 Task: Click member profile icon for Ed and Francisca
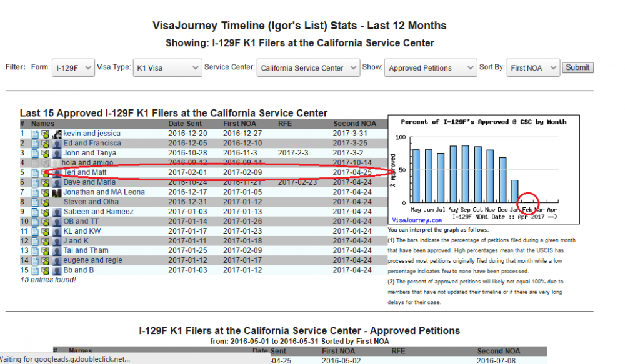coord(45,144)
